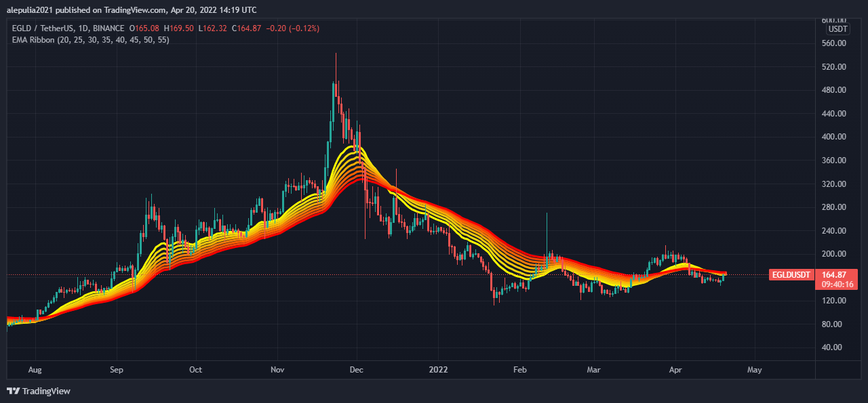Click the Aug label on time axis

coord(35,370)
